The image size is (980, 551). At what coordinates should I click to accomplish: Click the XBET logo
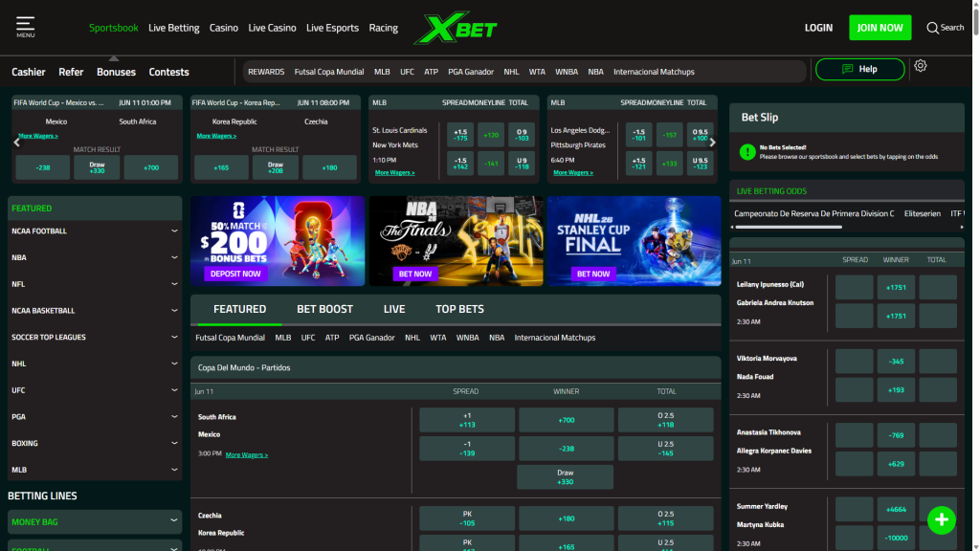(455, 28)
